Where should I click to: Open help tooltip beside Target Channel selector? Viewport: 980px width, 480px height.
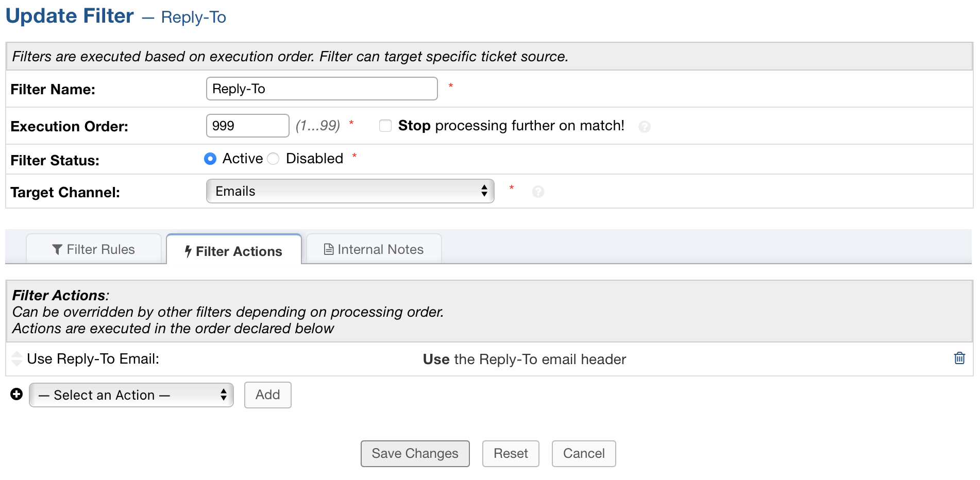tap(538, 192)
